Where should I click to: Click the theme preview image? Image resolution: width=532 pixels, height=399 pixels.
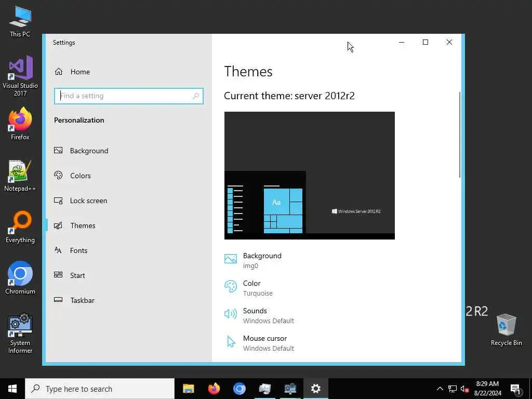point(310,176)
